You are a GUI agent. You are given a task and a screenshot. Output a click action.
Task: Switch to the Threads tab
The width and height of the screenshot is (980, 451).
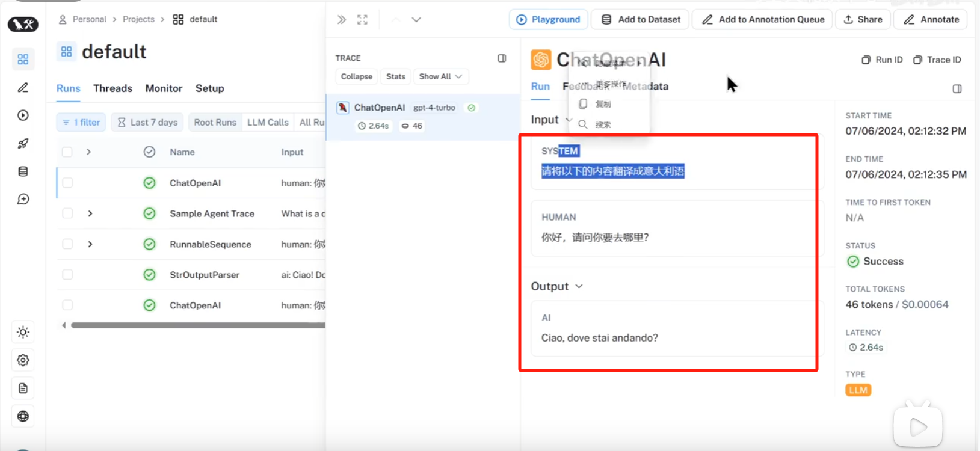pos(112,88)
